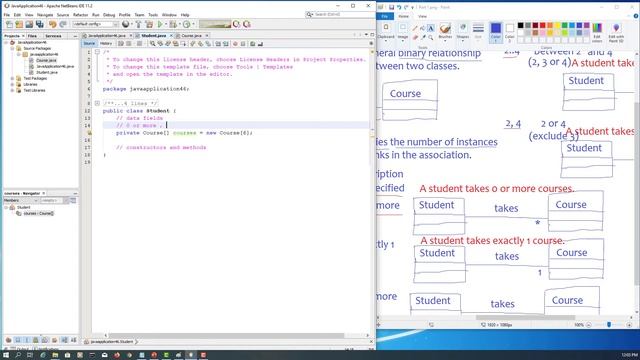Screen dimensions: 640x360
Task: Click the Clean and Build icon
Action: pyautogui.click(x=149, y=24)
